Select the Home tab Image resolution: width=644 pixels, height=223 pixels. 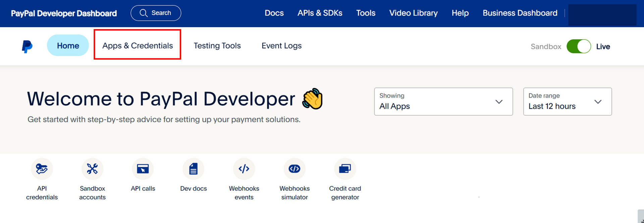(x=68, y=46)
